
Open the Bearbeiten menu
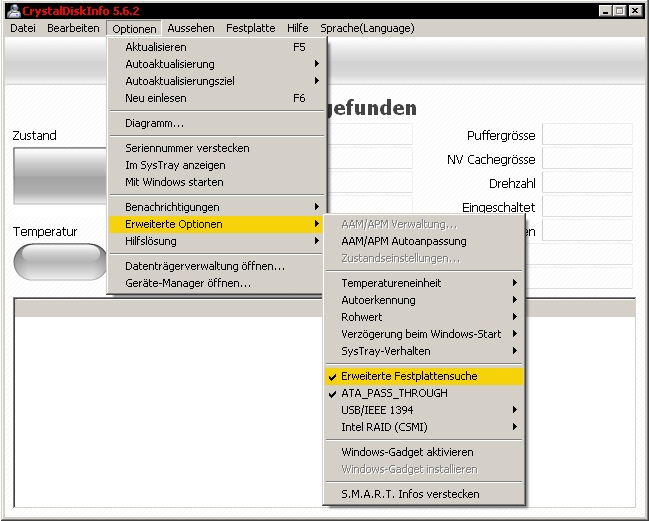pos(73,28)
